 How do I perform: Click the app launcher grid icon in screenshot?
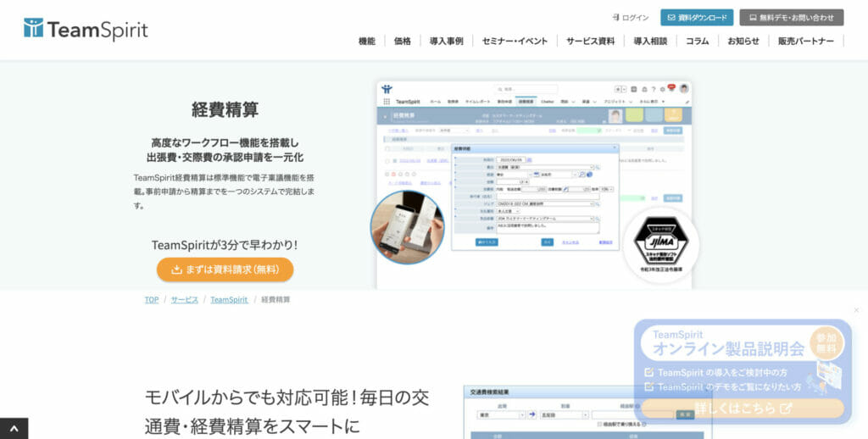click(x=387, y=102)
